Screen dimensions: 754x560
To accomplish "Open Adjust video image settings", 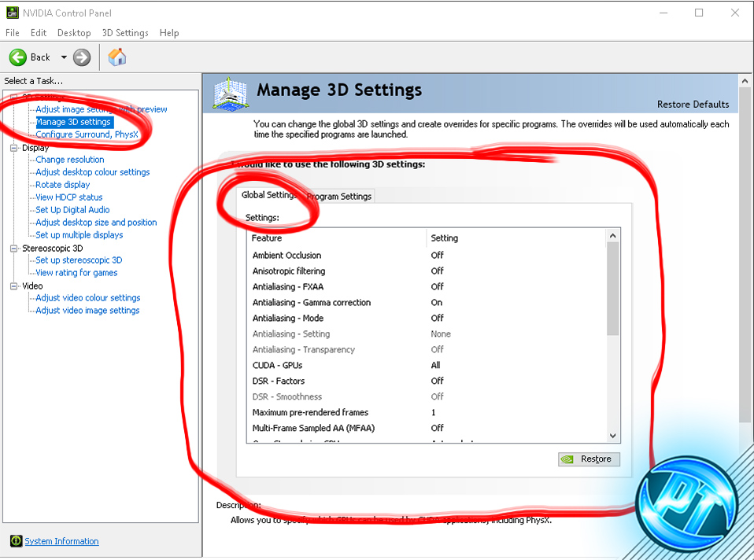I will coord(87,311).
